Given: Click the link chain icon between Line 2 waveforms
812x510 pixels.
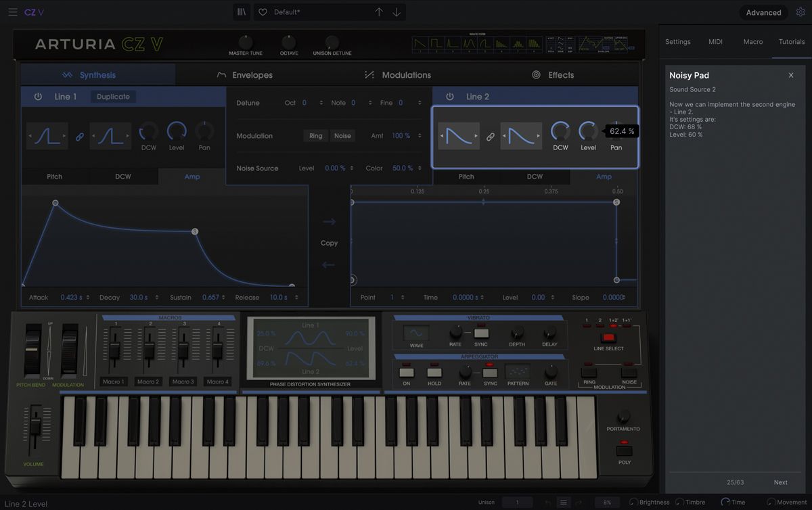Looking at the screenshot, I should coord(490,135).
